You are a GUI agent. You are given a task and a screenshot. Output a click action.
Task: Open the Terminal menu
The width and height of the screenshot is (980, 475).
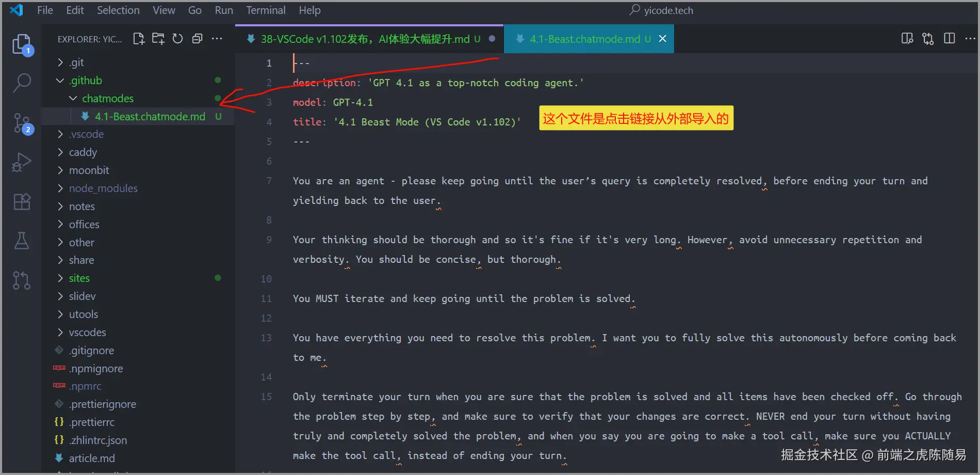266,10
